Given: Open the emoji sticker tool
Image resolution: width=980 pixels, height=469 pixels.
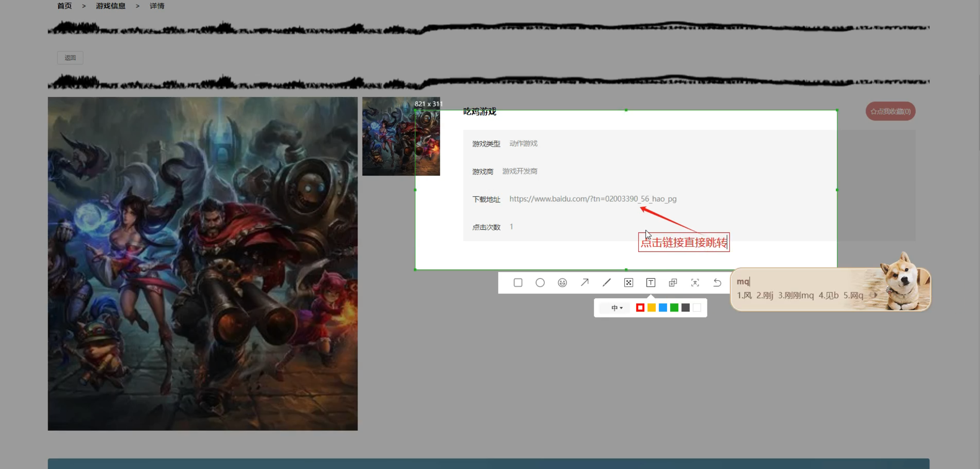Looking at the screenshot, I should [562, 283].
